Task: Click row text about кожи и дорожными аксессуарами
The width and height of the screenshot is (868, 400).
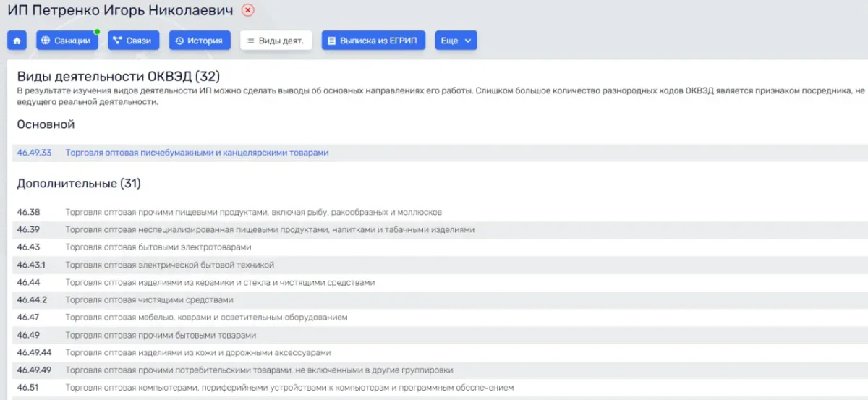Action: (x=198, y=353)
